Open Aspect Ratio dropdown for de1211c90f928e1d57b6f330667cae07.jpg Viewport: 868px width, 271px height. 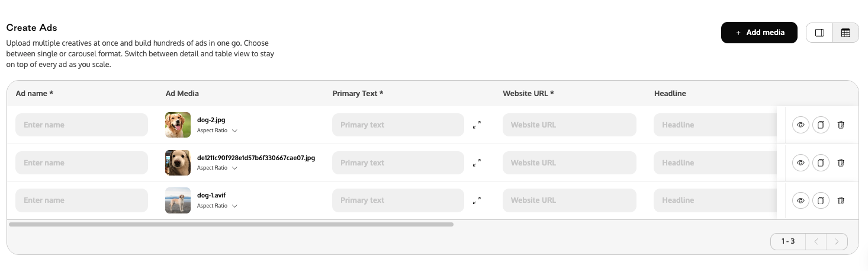pos(217,168)
